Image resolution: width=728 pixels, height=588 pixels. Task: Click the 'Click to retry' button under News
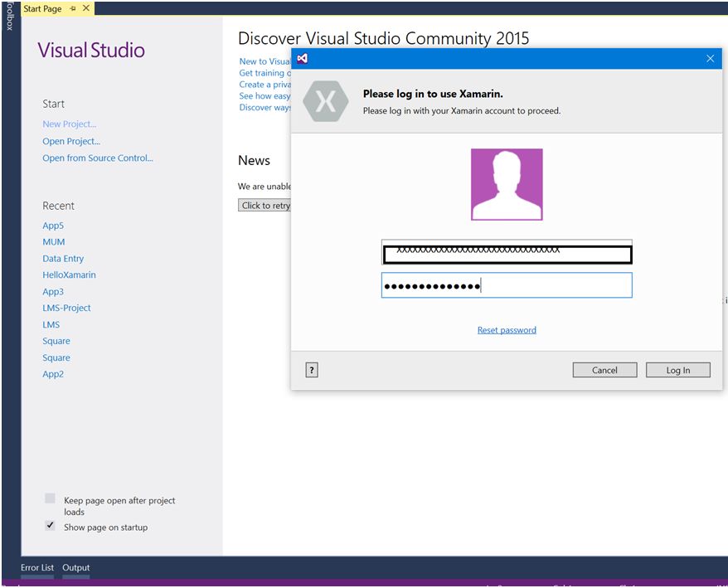(x=265, y=205)
